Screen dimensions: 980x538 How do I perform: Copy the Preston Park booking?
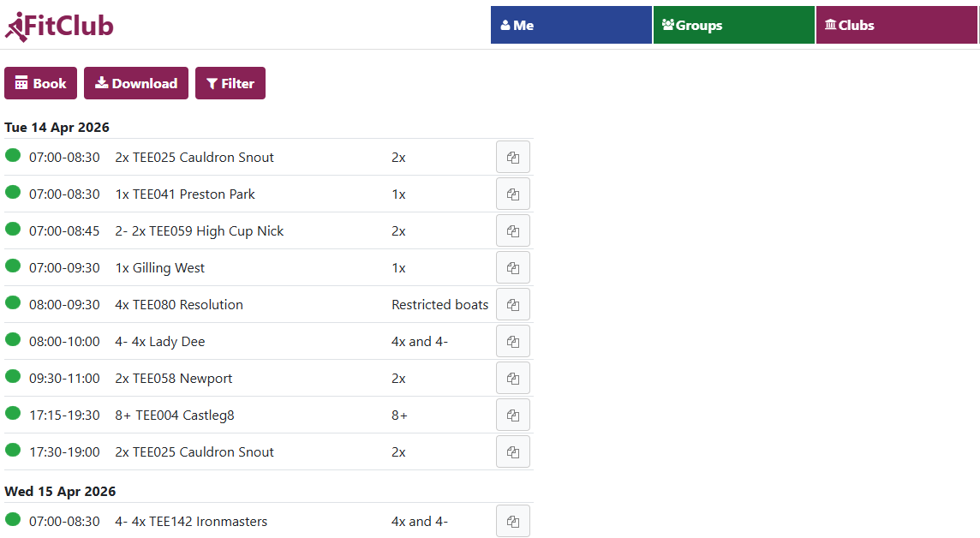(x=512, y=194)
